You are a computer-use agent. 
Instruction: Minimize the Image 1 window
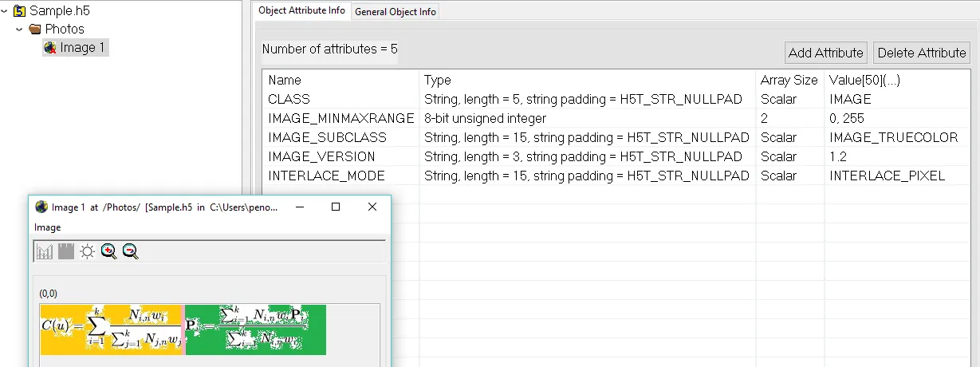tap(299, 207)
